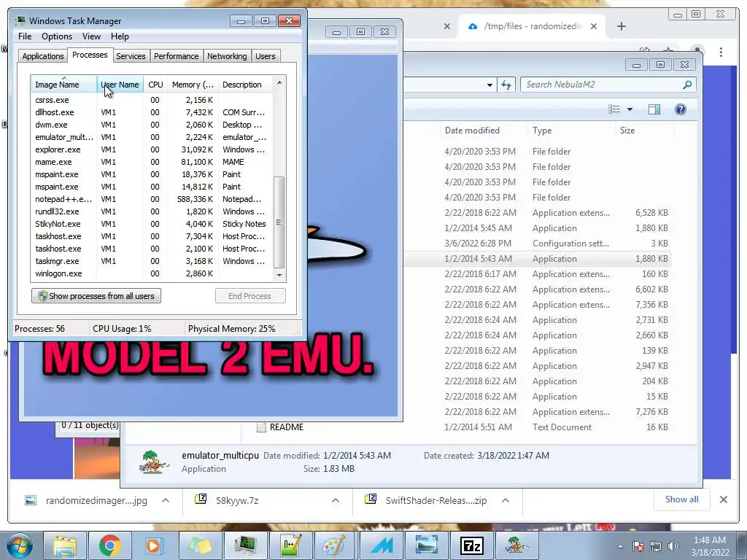Viewport: 747px width, 560px height.
Task: Open the 7-Zip taskbar icon
Action: [471, 545]
